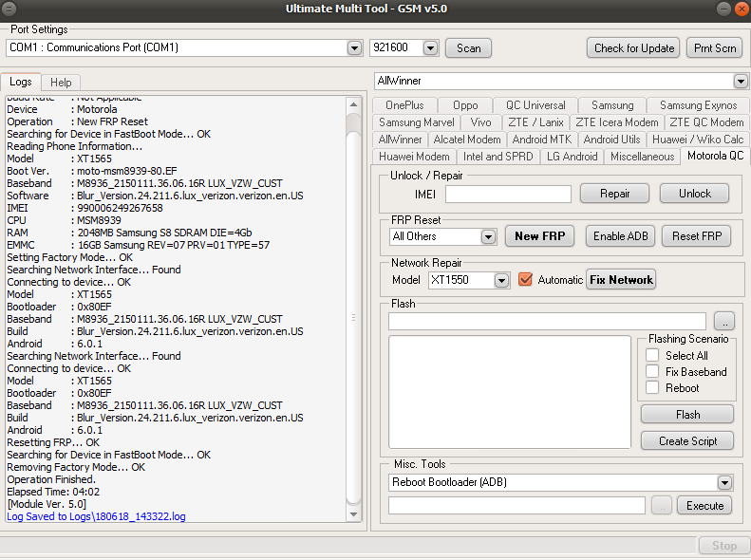The height and width of the screenshot is (560, 751).
Task: Open the Alcatel Modem tab
Action: click(467, 140)
